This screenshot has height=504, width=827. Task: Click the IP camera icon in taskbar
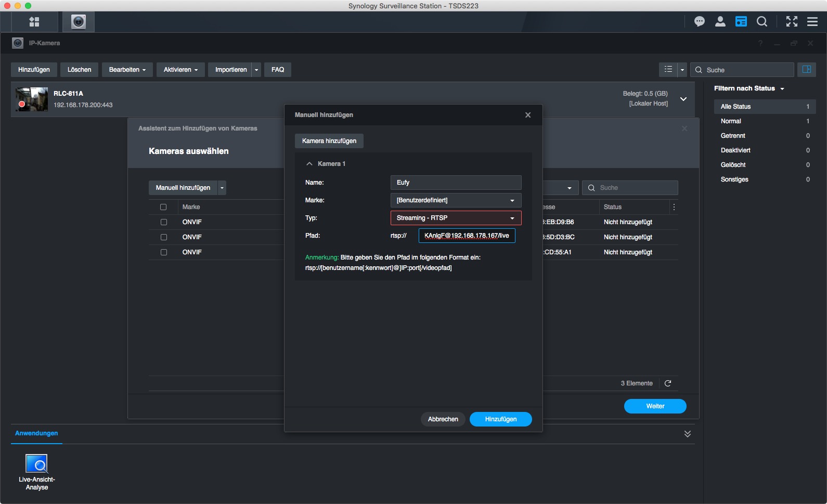point(79,22)
